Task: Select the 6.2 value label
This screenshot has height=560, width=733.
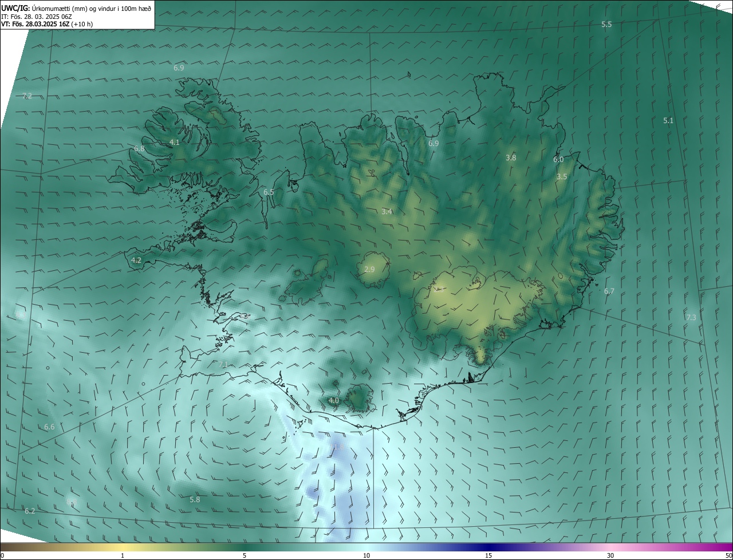Action: tap(30, 511)
